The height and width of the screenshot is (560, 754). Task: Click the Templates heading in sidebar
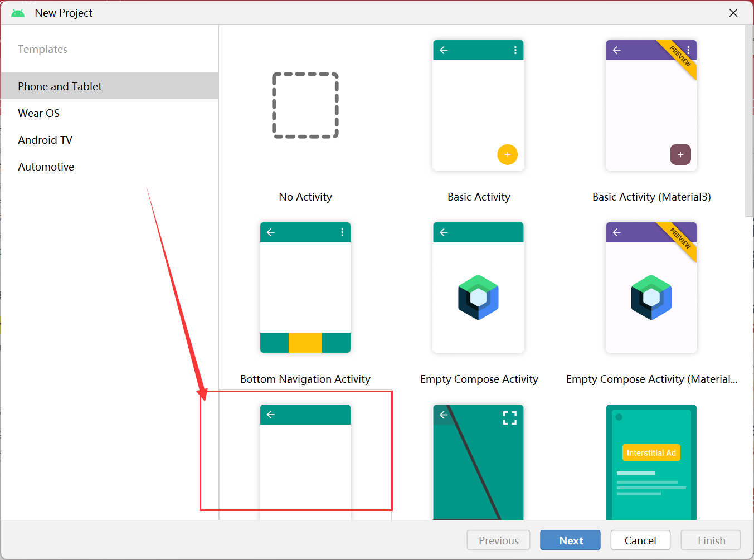[42, 49]
